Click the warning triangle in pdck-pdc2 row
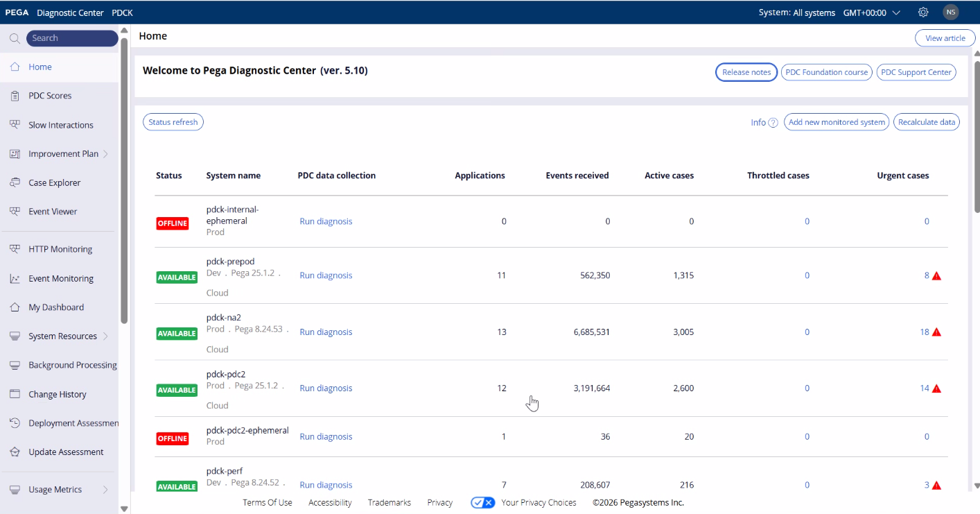Screen dimensions: 980x514 936,388
